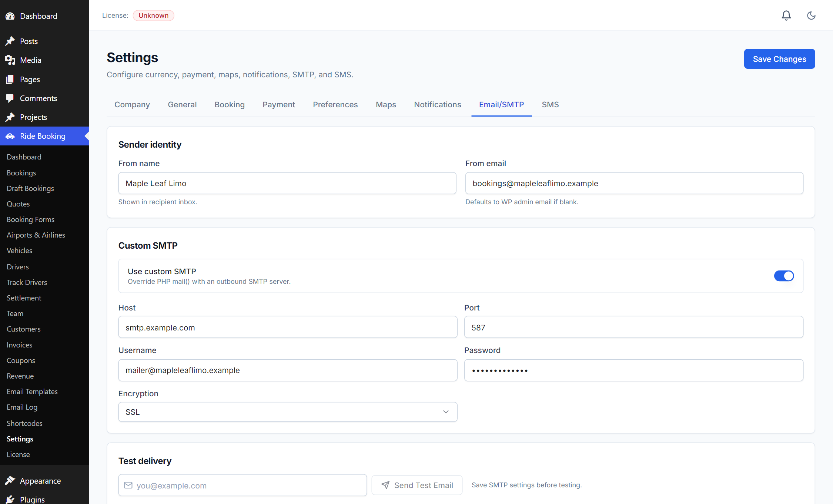The image size is (833, 504).
Task: Click the Dashboard gauge icon in sidebar
Action: 10,16
